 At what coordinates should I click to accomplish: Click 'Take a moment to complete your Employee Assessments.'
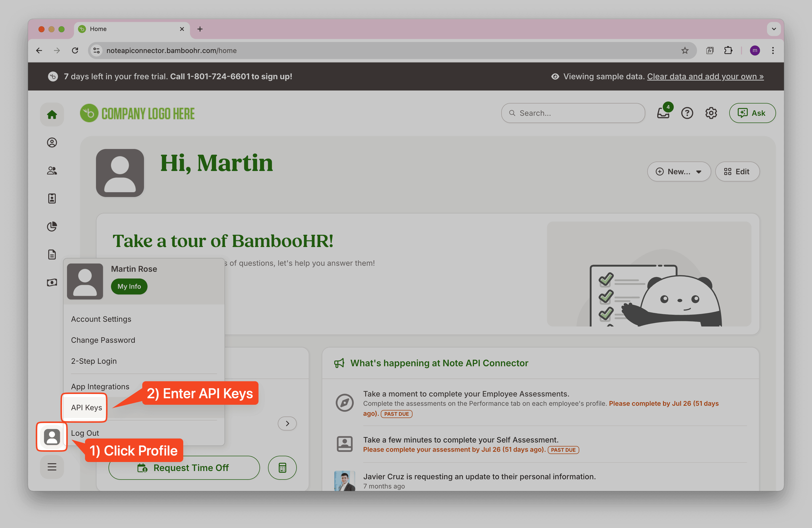(x=466, y=393)
